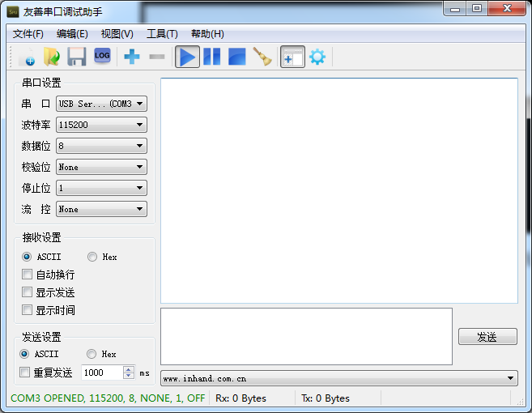Click the 发送 send button
532x413 pixels.
(487, 337)
